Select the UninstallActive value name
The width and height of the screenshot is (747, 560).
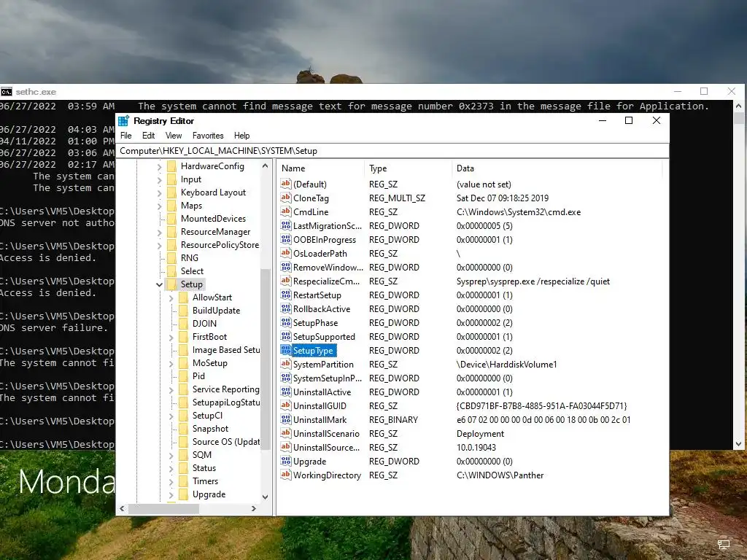coord(322,392)
